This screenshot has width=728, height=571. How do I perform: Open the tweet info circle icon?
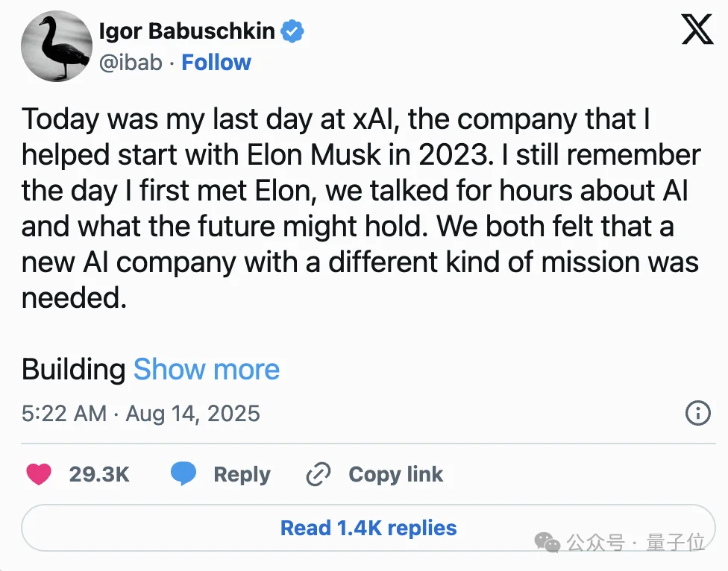[697, 413]
